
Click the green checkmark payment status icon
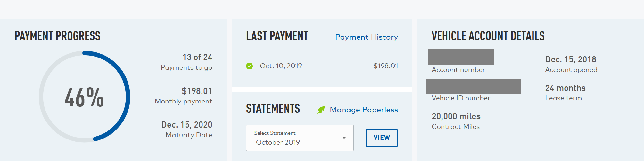[x=249, y=66]
